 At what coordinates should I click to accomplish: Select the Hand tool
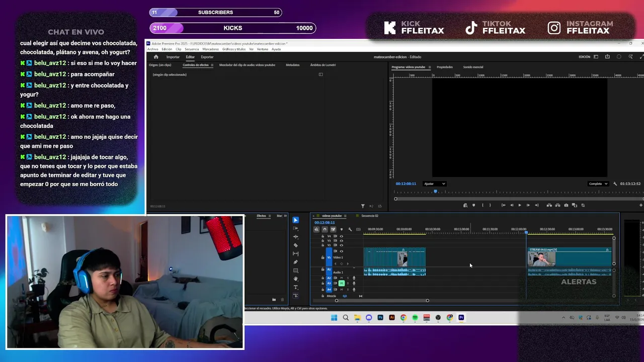tap(295, 279)
